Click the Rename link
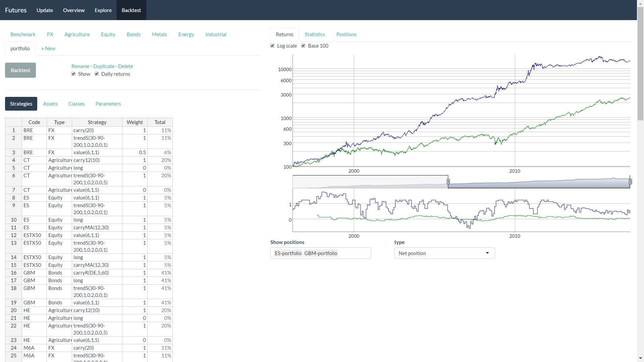 point(80,66)
